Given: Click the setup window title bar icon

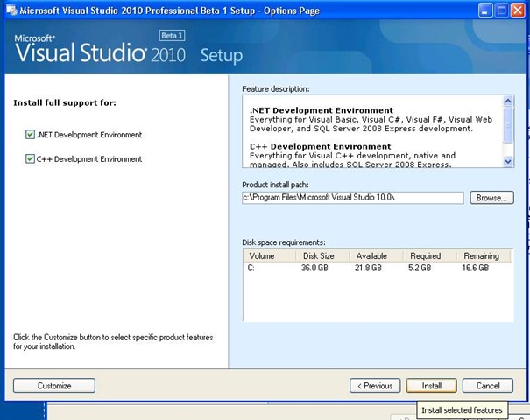Looking at the screenshot, I should coord(12,10).
